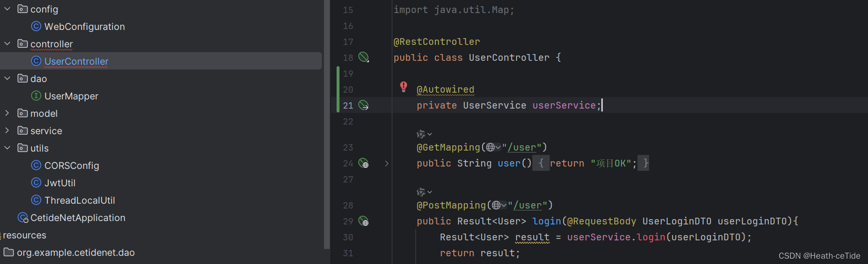Click the red error bulb icon

pos(404,86)
